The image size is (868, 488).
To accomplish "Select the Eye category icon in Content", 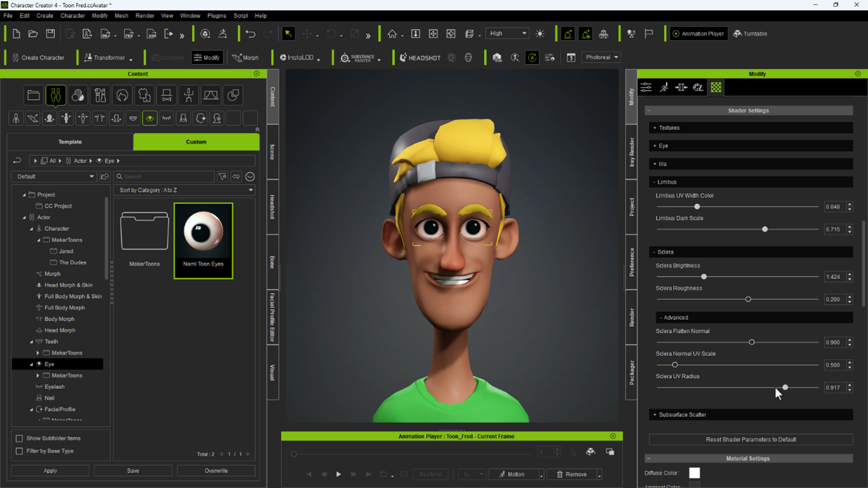I will click(x=150, y=118).
